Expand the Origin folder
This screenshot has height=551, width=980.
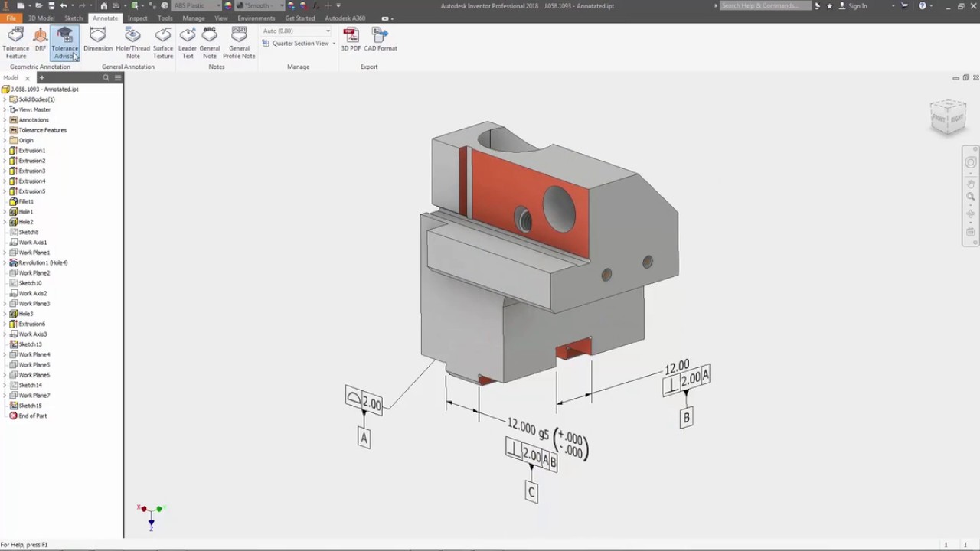[5, 140]
